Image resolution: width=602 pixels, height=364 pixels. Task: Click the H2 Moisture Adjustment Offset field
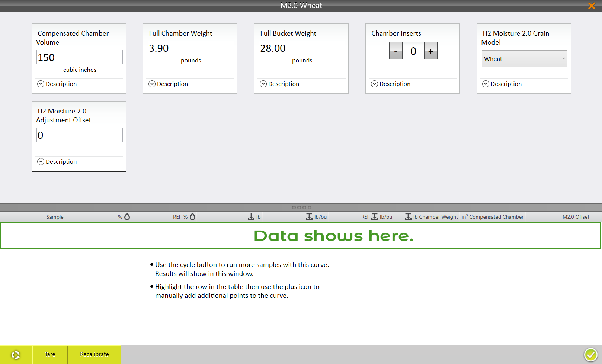79,135
